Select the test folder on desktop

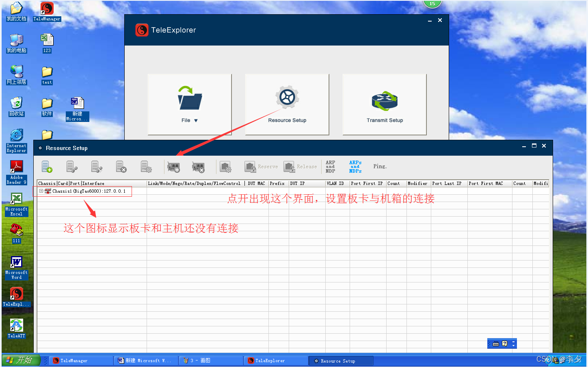(x=47, y=75)
